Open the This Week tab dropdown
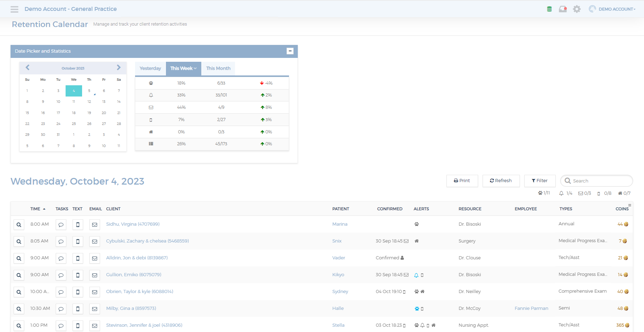The image size is (644, 332). click(183, 68)
